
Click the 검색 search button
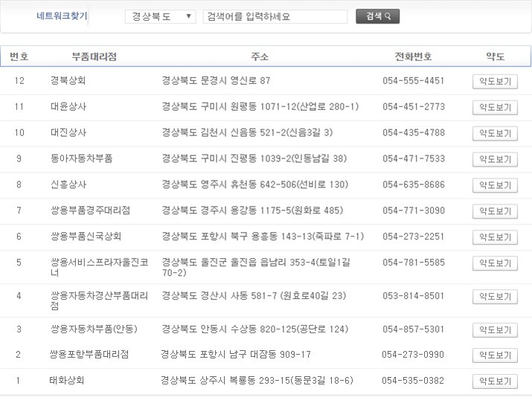pos(378,16)
